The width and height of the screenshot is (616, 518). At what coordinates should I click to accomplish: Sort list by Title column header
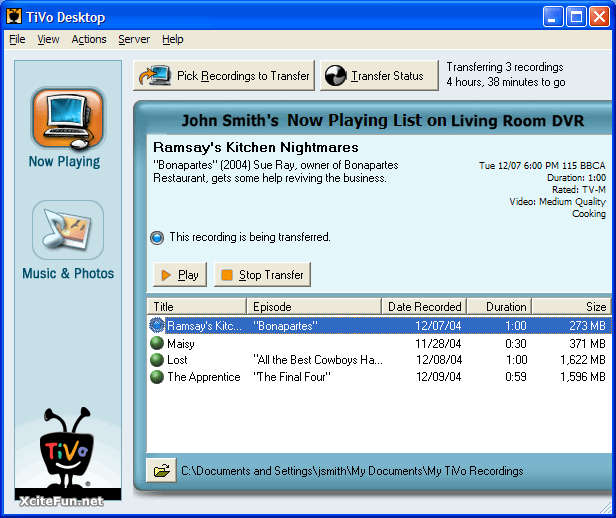click(197, 306)
